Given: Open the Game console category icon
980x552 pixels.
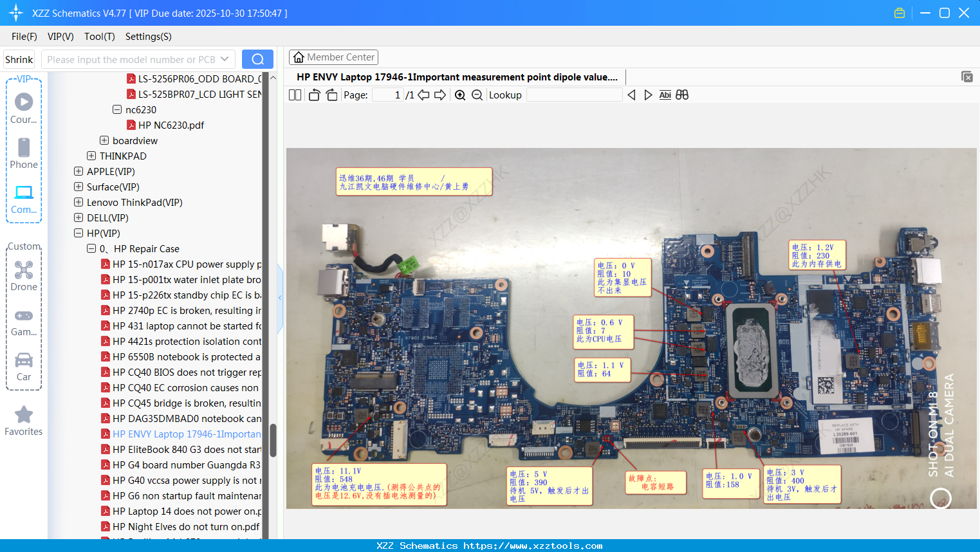Looking at the screenshot, I should (x=24, y=322).
